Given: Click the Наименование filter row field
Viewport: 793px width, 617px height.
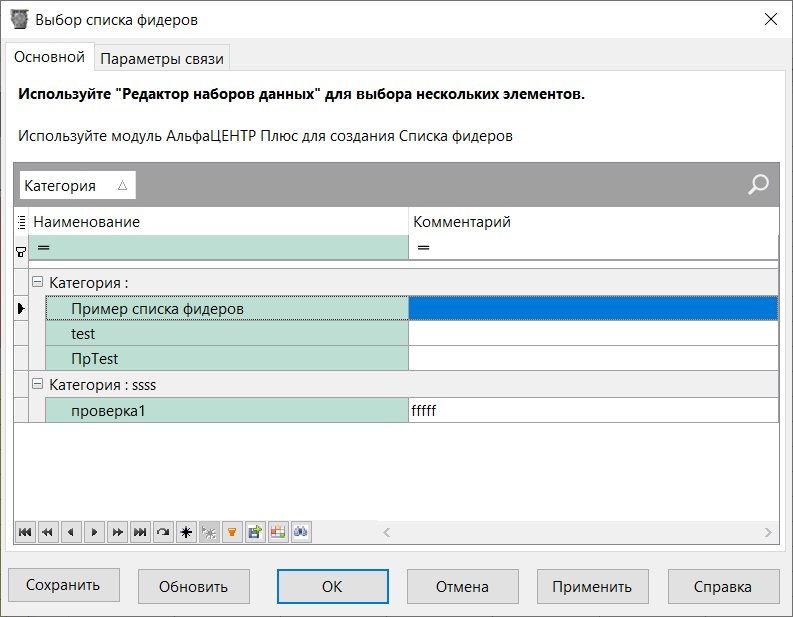Looking at the screenshot, I should 220,247.
